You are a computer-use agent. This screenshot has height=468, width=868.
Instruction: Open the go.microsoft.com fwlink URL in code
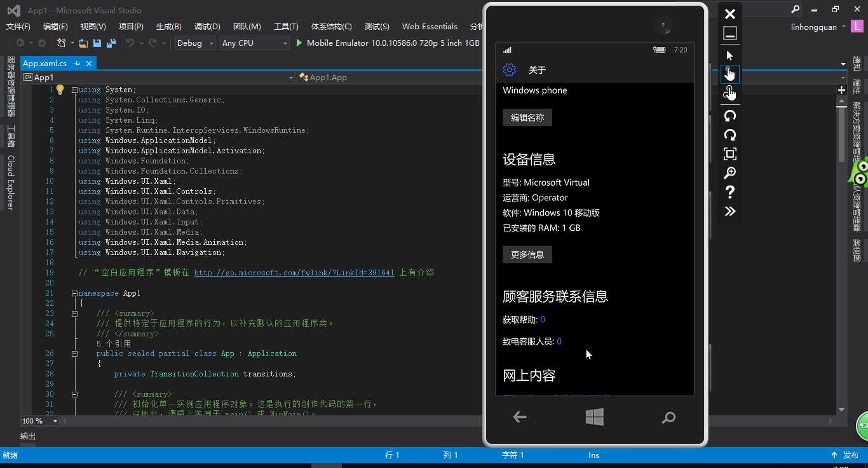point(294,272)
